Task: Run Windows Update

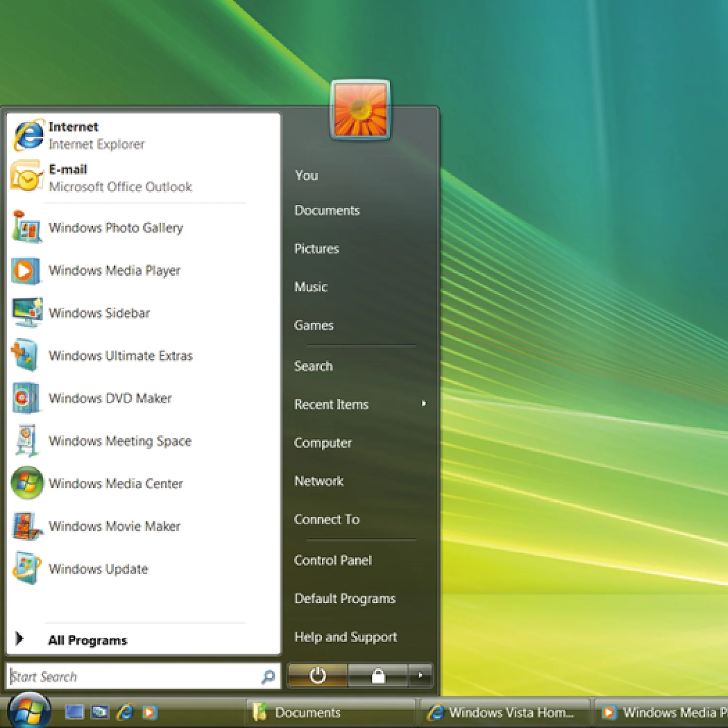Action: point(143,569)
